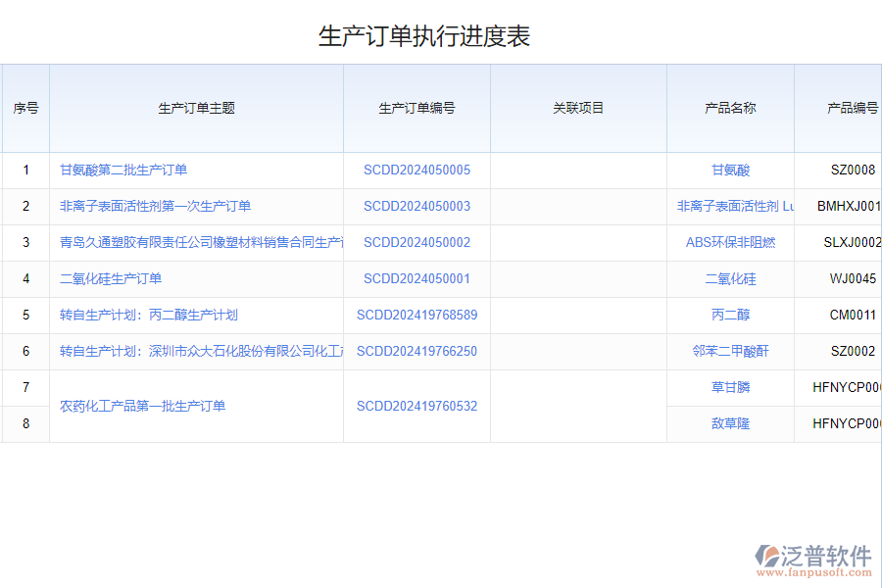Click the 生产订单主题 column header

[x=196, y=108]
